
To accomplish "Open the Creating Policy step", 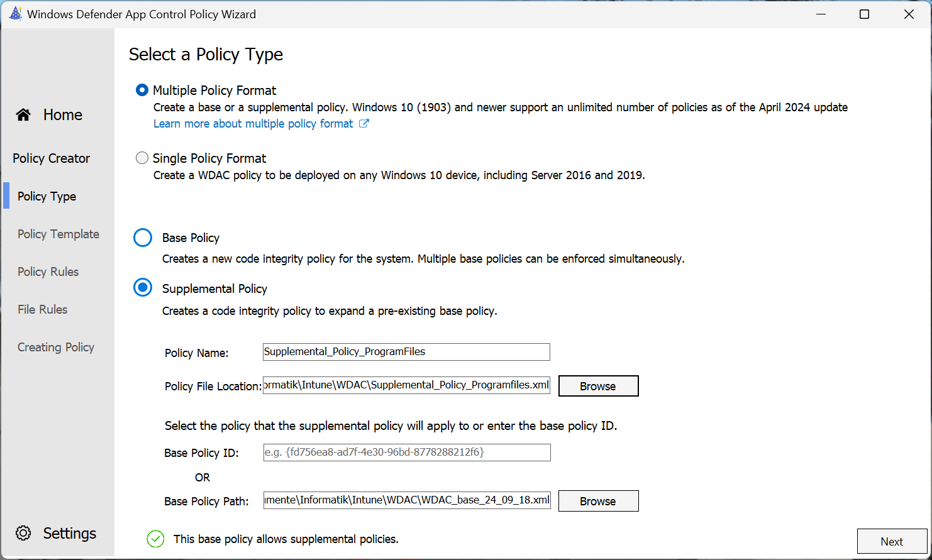I will coord(56,347).
